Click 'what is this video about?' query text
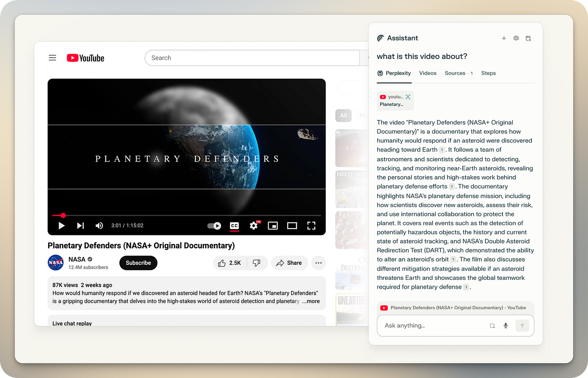 422,57
